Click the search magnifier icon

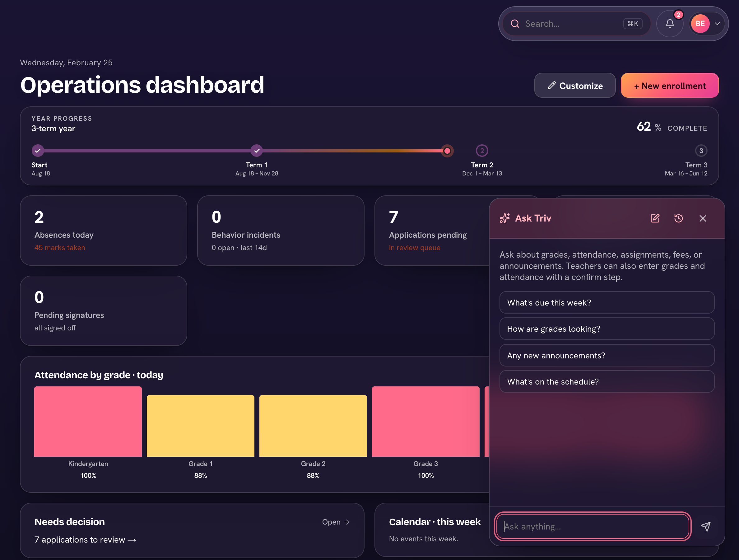515,24
